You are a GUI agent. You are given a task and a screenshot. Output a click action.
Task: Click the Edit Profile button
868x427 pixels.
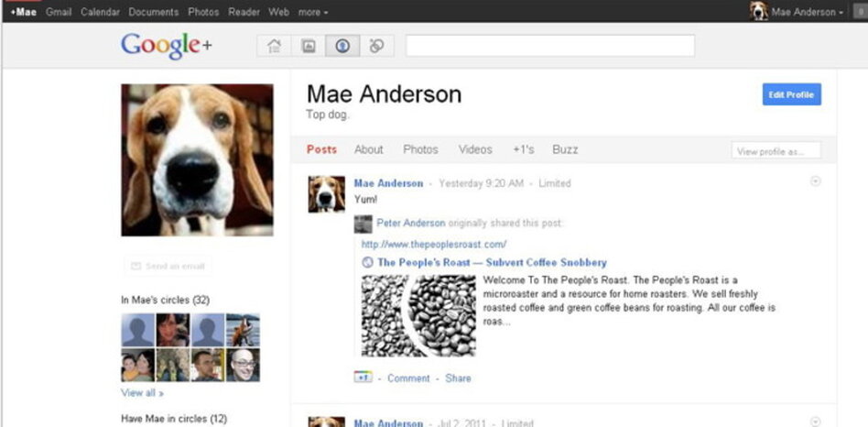791,94
